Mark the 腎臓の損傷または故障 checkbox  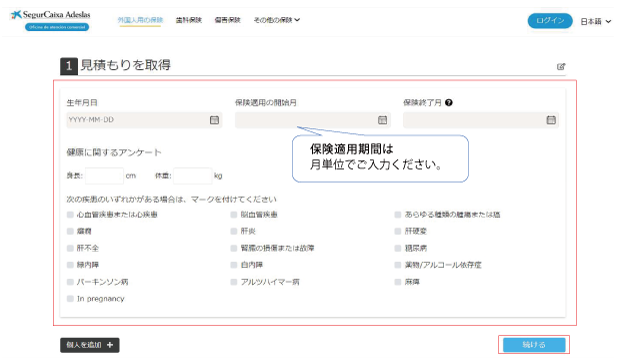[x=234, y=248]
